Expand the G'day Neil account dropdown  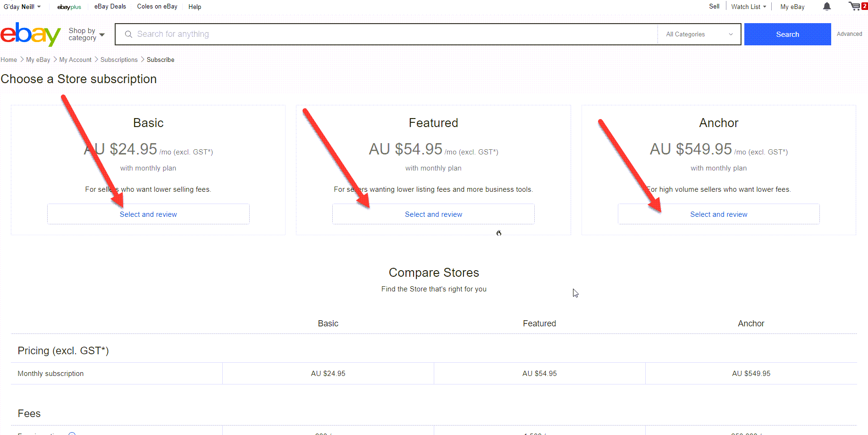click(x=22, y=7)
